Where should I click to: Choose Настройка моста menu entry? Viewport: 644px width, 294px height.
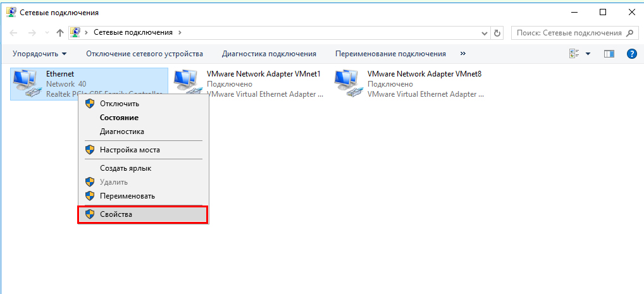(x=143, y=150)
